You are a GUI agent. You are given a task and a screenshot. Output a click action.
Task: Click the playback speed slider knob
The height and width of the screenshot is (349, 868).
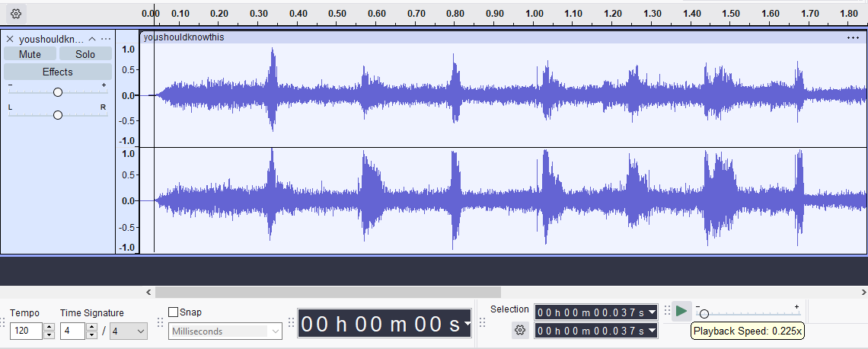[704, 314]
